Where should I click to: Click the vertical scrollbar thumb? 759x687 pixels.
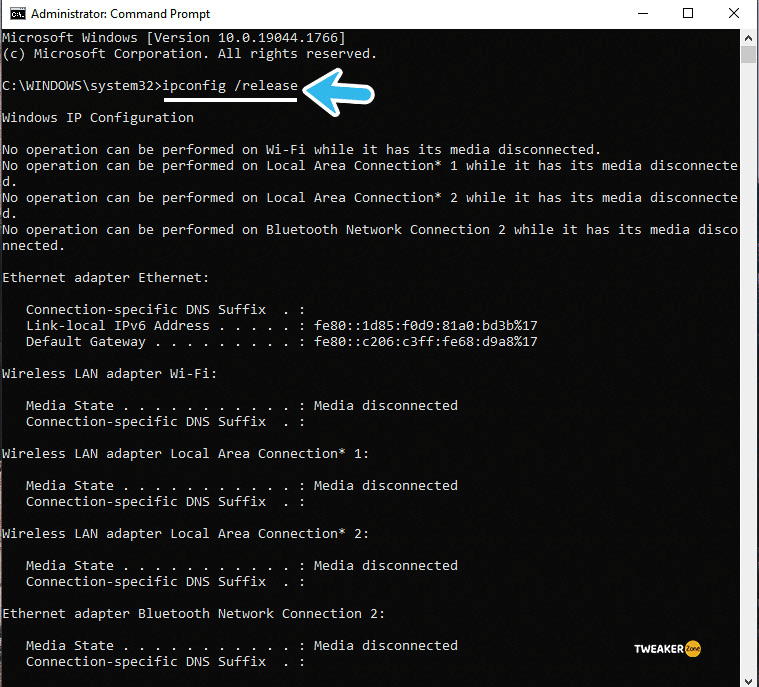point(748,54)
